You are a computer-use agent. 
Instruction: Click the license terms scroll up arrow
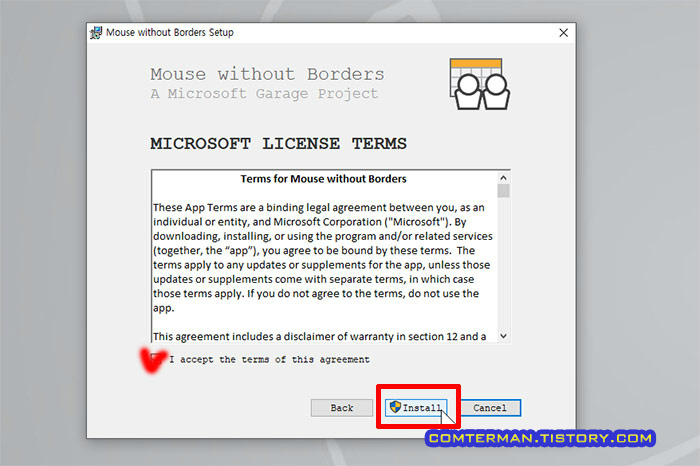pyautogui.click(x=504, y=178)
